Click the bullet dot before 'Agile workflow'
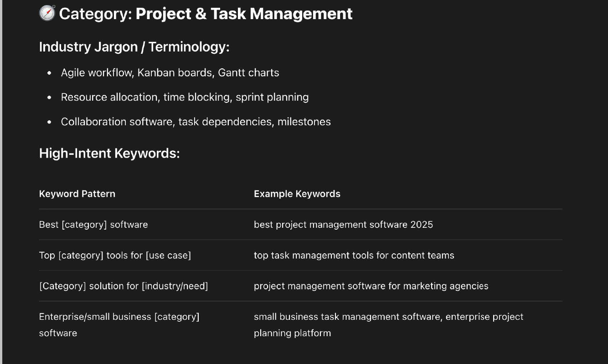608x364 pixels. tap(49, 73)
